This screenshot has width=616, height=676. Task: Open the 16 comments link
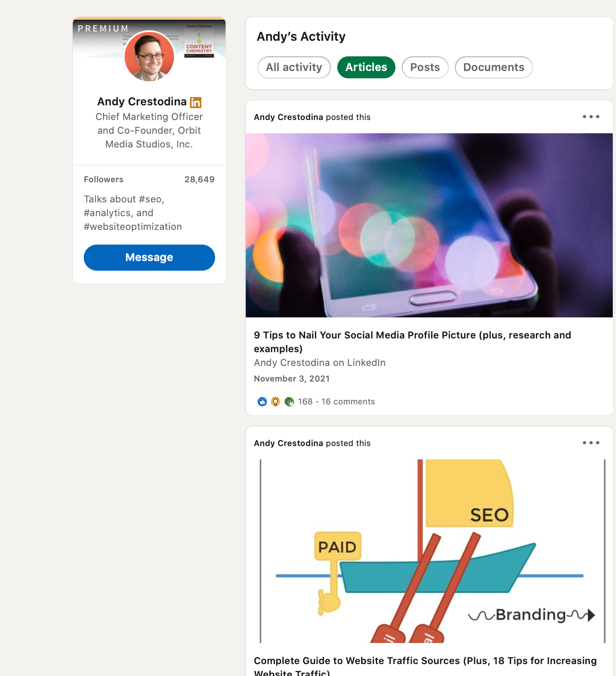tap(348, 401)
